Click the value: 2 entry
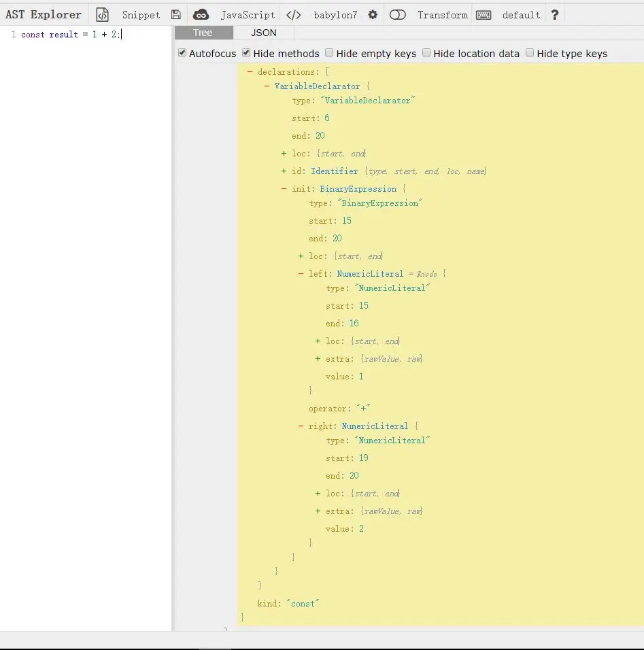644x650 pixels. pyautogui.click(x=344, y=528)
